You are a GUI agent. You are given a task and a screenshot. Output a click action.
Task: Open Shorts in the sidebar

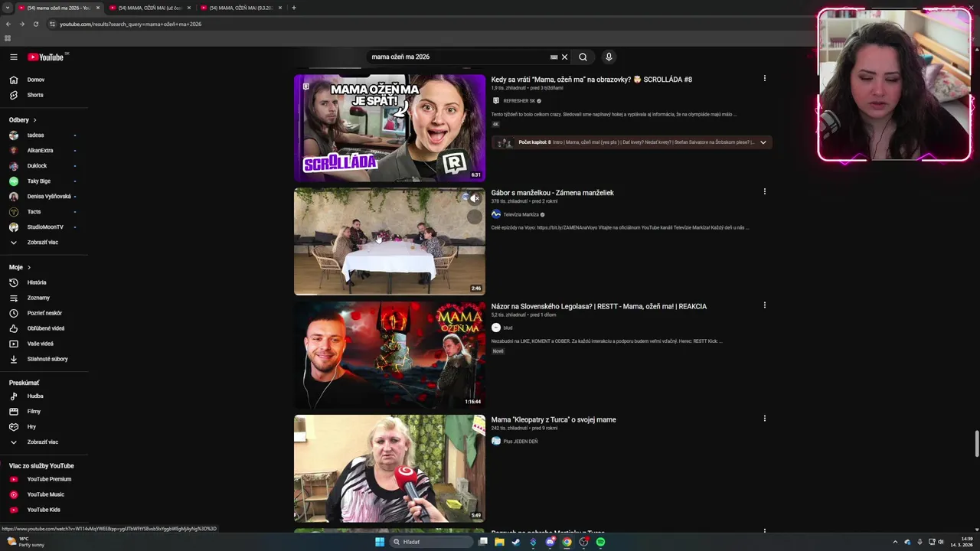coord(35,95)
